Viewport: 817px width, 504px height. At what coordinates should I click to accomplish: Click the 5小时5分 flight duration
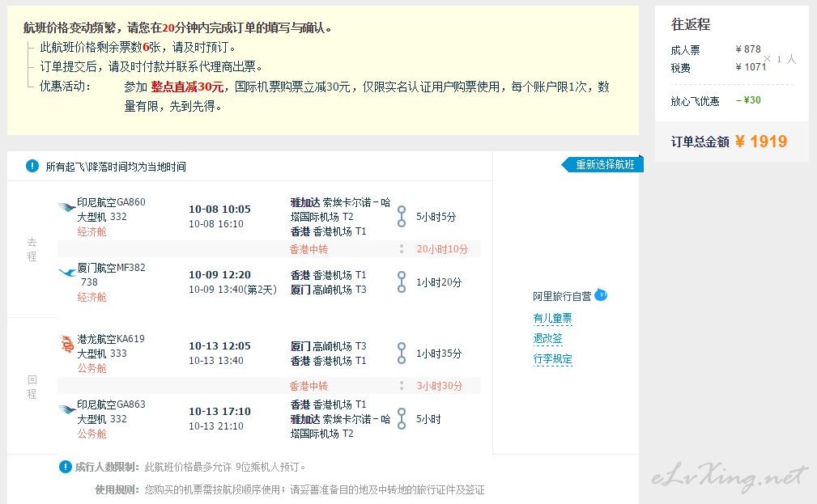(436, 217)
